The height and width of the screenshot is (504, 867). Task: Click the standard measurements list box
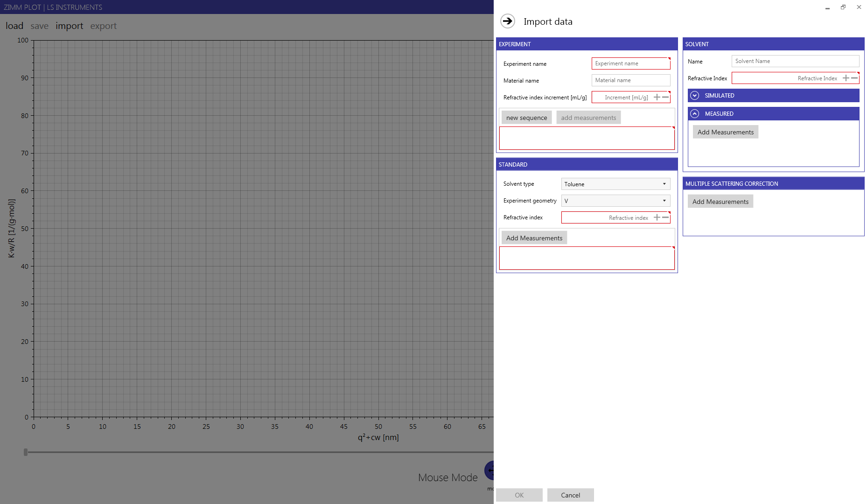pos(587,258)
